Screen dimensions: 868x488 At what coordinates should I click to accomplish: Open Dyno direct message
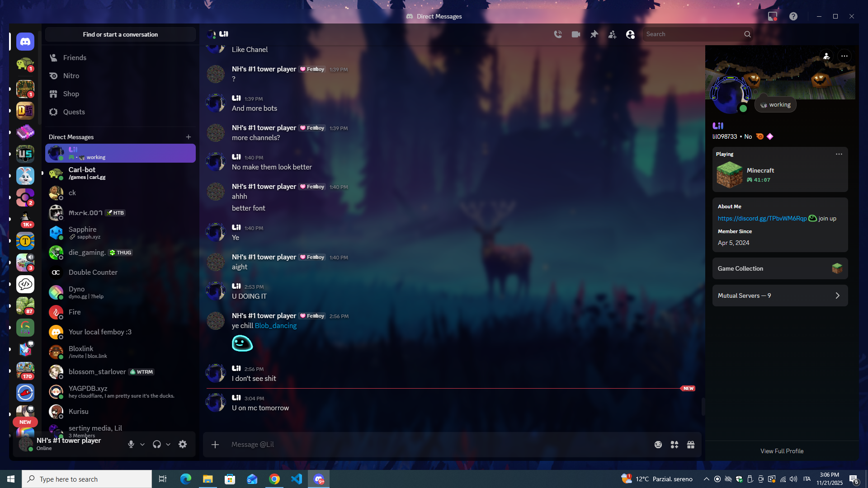point(120,292)
